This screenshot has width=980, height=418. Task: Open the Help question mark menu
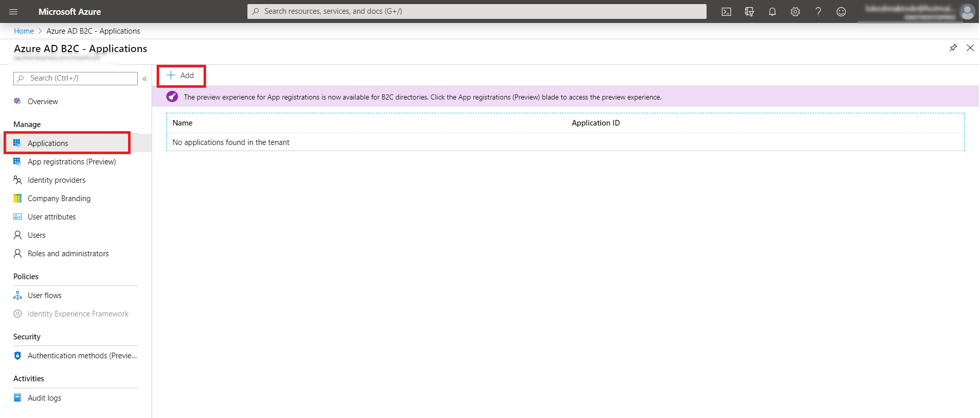tap(818, 11)
